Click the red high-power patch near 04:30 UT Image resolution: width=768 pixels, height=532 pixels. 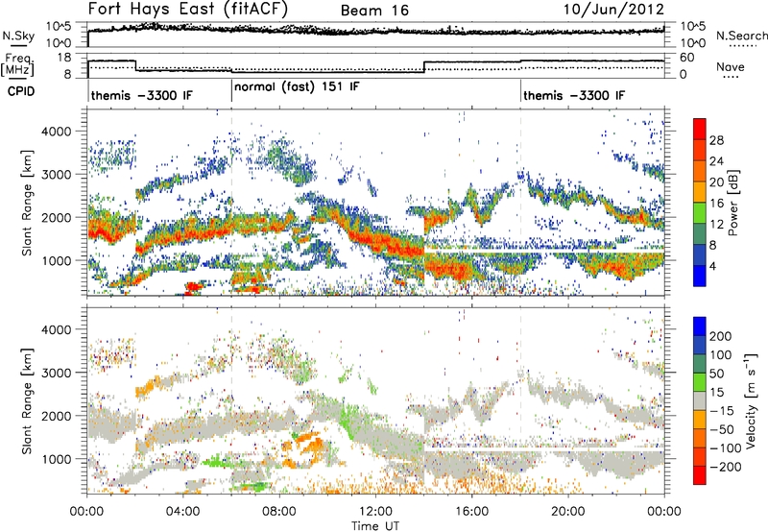(194, 286)
